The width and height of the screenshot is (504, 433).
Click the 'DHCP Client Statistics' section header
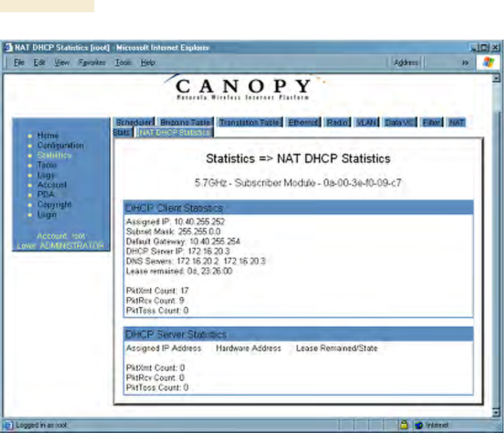tap(298, 208)
